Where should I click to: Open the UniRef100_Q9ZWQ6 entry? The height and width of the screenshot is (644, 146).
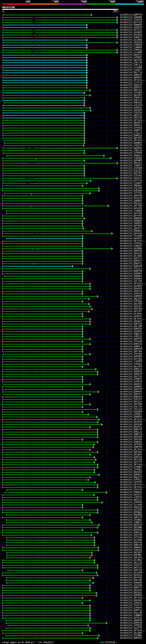[x=131, y=249]
